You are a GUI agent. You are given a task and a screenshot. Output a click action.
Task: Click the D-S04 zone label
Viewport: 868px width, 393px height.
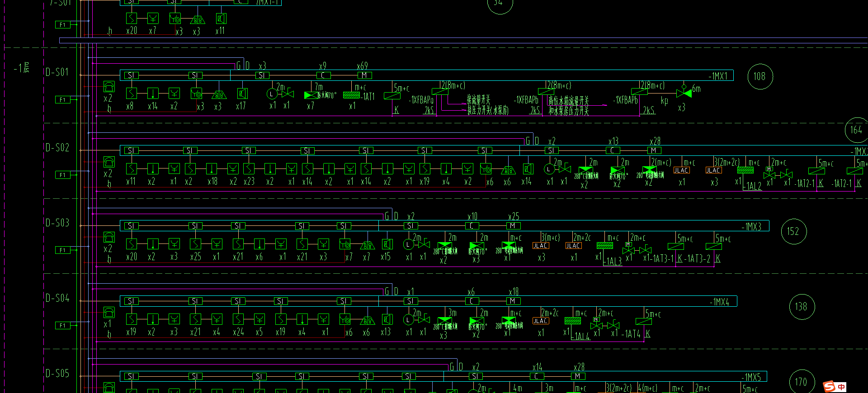(57, 298)
